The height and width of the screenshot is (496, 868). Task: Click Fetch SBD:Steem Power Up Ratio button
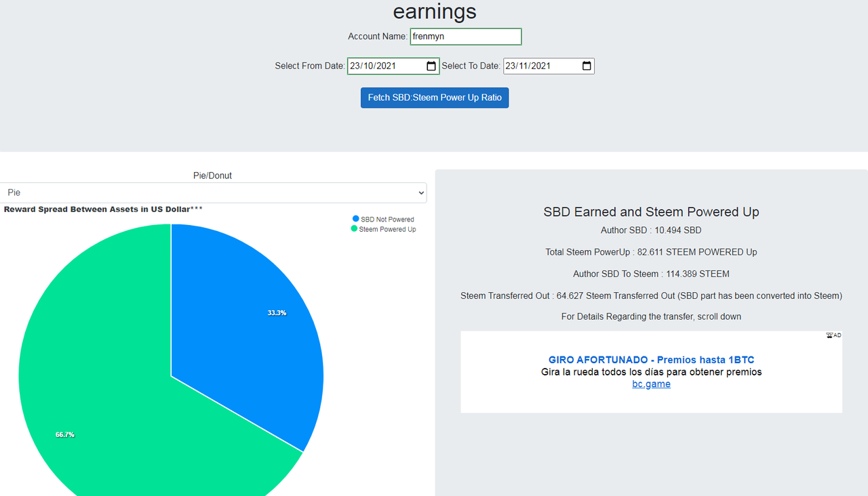(x=435, y=98)
